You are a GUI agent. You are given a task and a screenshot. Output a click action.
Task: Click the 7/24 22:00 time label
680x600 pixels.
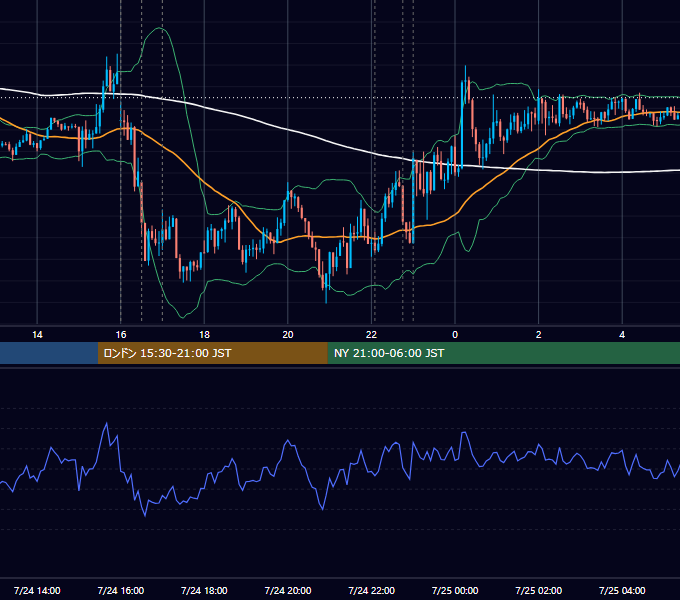point(372,590)
